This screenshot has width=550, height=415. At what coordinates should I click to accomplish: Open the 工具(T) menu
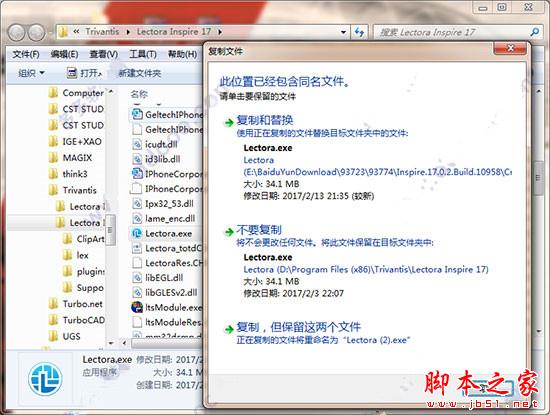[x=143, y=54]
